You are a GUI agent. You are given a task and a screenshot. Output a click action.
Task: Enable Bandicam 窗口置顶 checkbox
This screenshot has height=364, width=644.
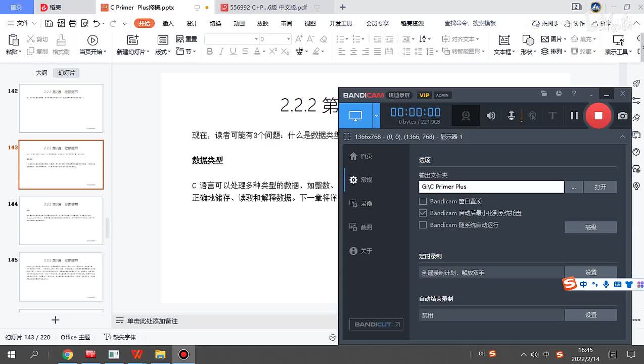click(x=423, y=201)
